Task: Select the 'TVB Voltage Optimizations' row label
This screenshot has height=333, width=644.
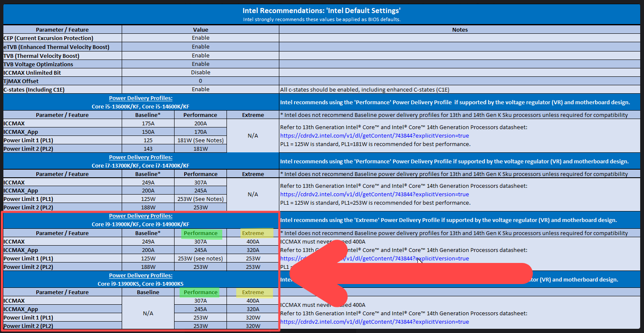Action: click(x=38, y=64)
